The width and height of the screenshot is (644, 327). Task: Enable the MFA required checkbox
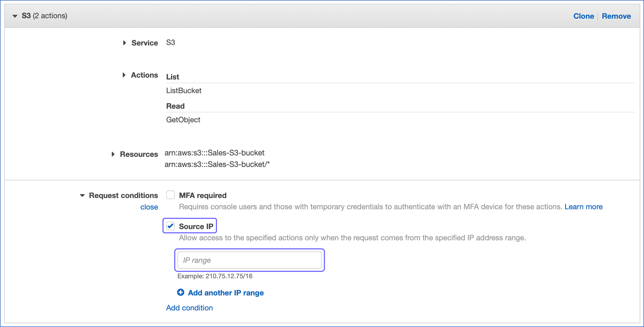click(170, 195)
